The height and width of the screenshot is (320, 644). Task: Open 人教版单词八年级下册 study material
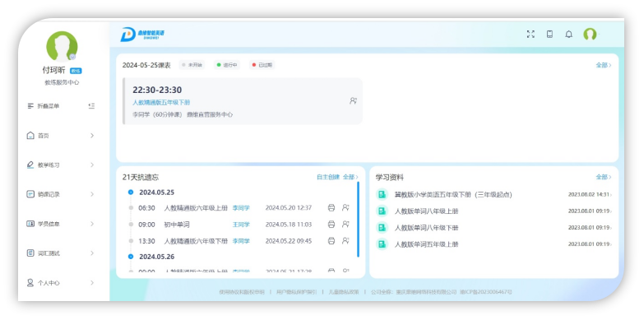426,228
